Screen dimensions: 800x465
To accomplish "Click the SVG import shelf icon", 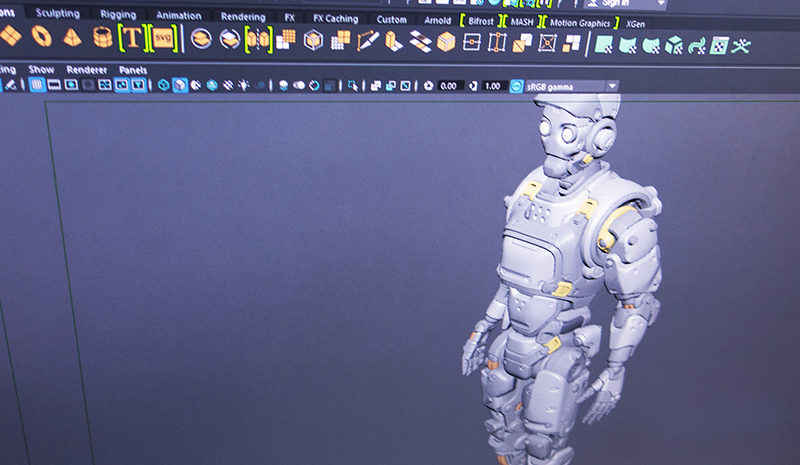I will click(x=163, y=38).
